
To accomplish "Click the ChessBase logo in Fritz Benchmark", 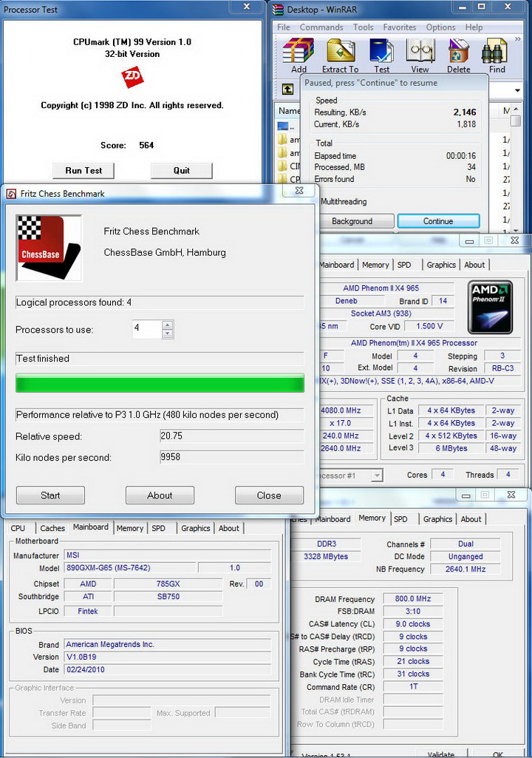I will (49, 248).
